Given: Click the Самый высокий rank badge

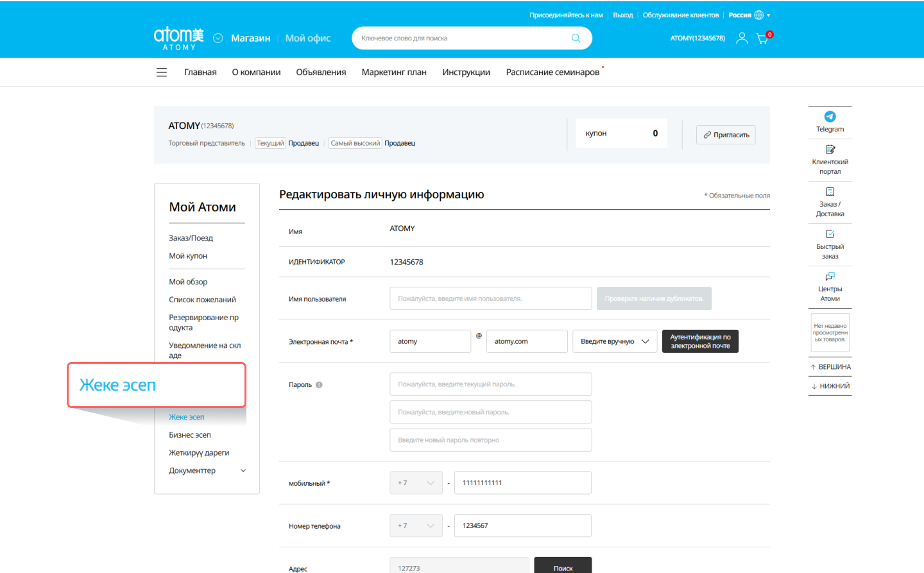Looking at the screenshot, I should tap(355, 143).
